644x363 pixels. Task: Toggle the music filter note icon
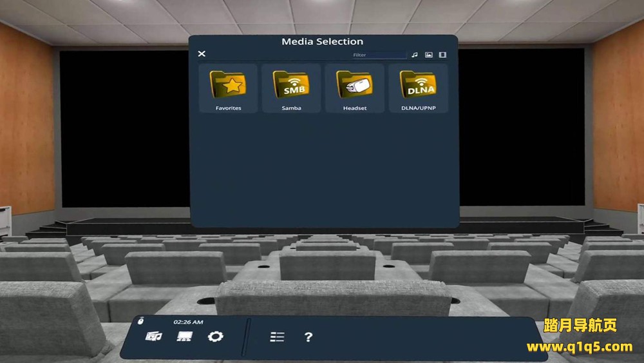point(415,55)
